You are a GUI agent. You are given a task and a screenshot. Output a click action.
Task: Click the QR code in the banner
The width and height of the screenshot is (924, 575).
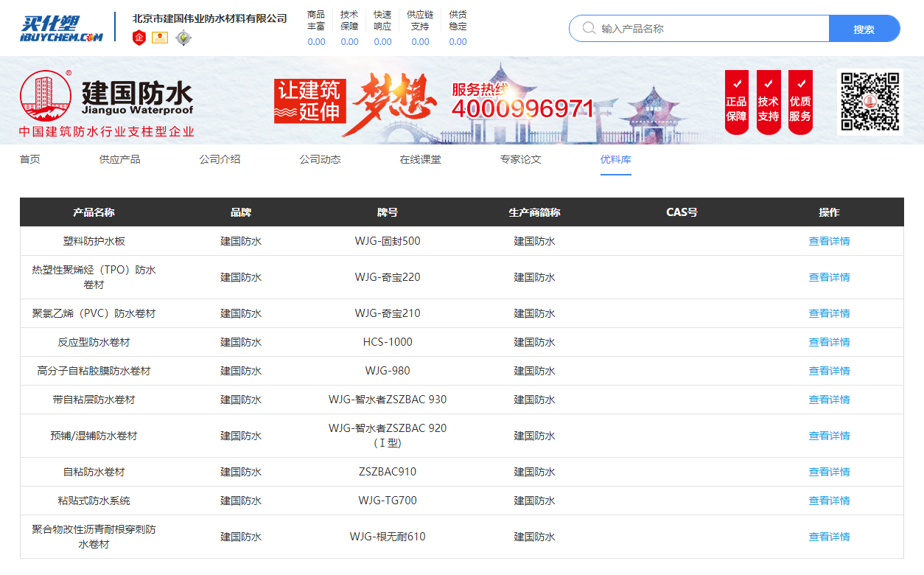pyautogui.click(x=870, y=102)
